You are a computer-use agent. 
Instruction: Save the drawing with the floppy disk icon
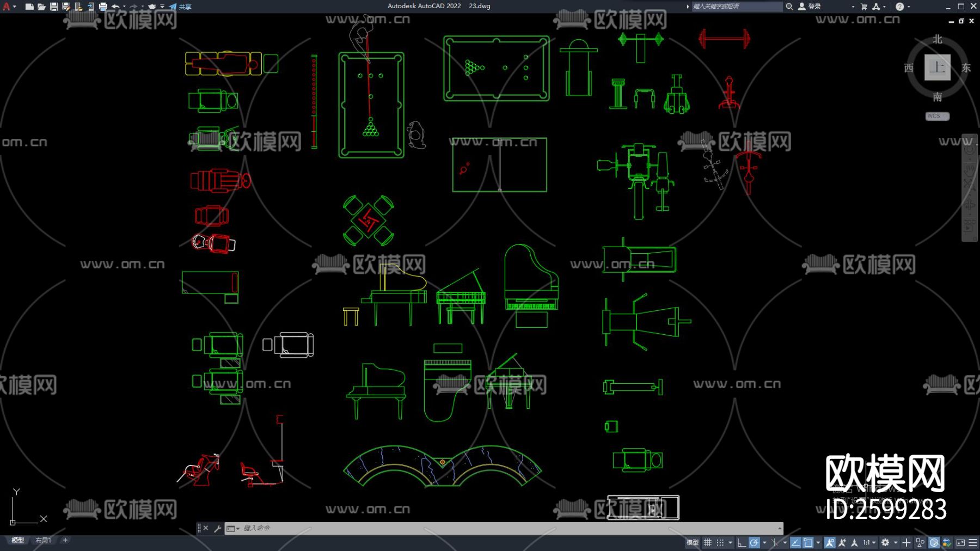[x=54, y=7]
